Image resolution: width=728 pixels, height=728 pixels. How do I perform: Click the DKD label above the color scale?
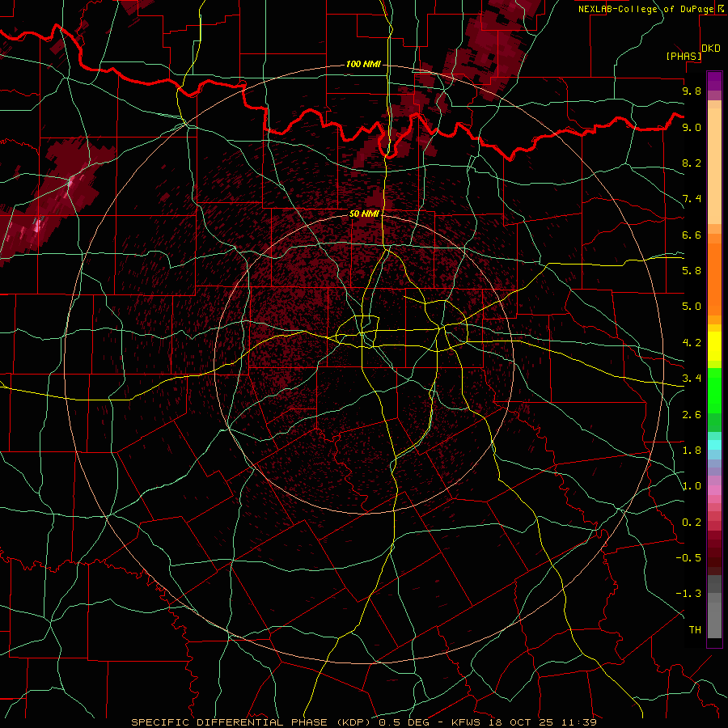[x=711, y=49]
